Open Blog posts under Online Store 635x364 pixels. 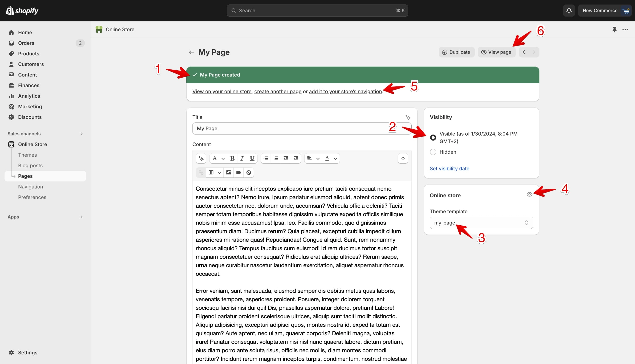point(30,166)
